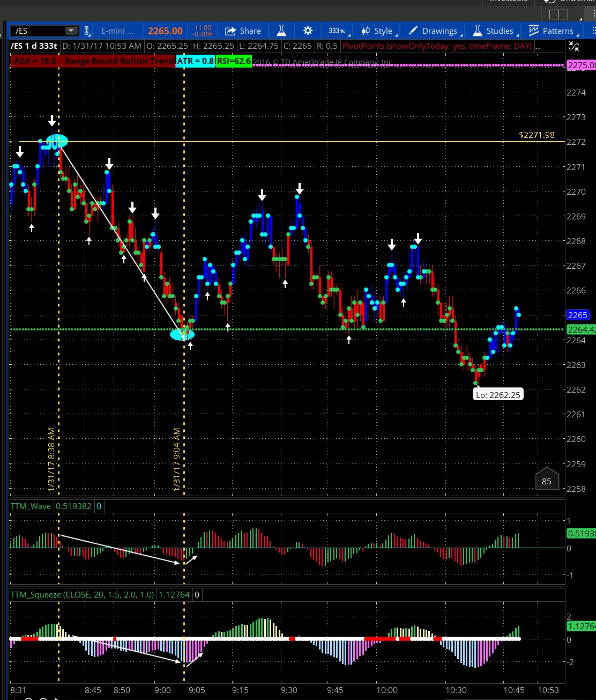Open the Studies menu
This screenshot has width=596, height=700.
pos(493,31)
